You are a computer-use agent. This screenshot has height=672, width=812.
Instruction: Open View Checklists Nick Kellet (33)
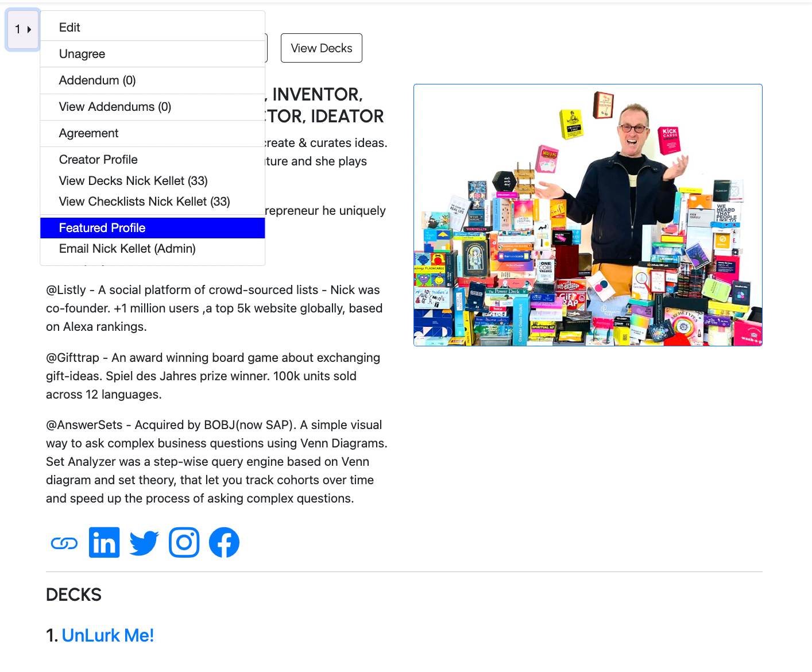pyautogui.click(x=153, y=202)
